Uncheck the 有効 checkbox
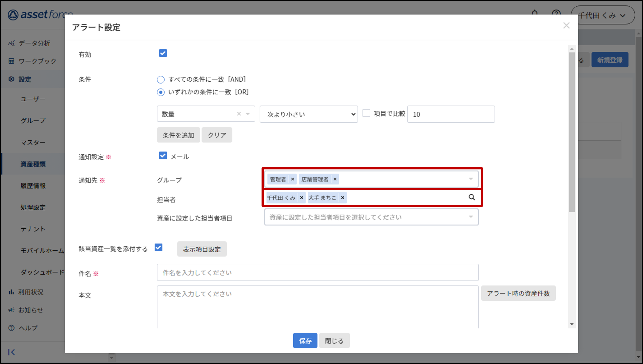 pyautogui.click(x=163, y=53)
